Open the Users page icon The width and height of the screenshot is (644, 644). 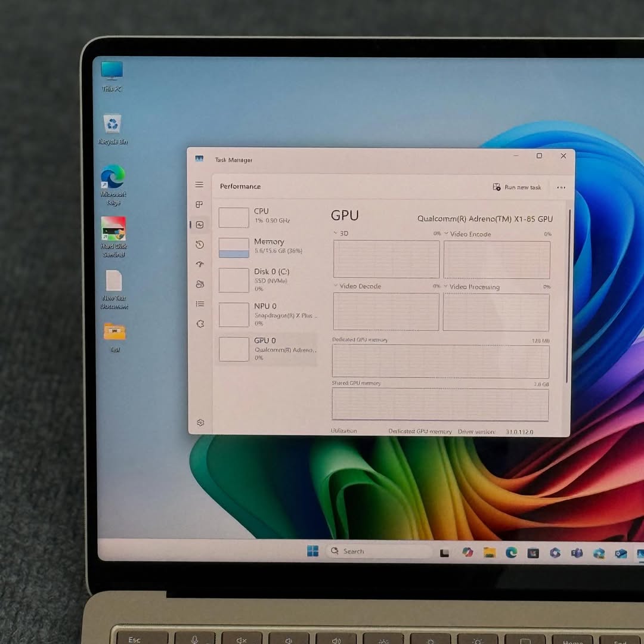[x=200, y=284]
